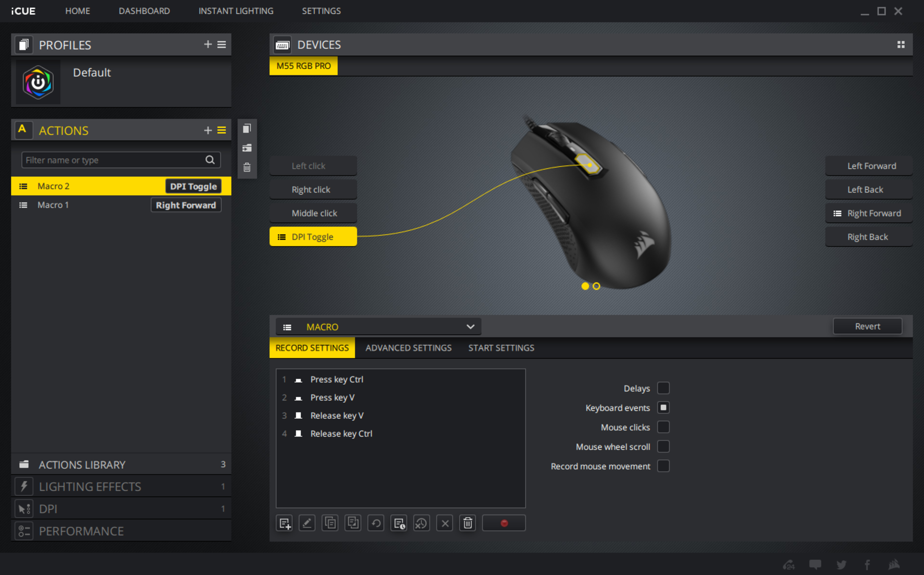The image size is (924, 575).
Task: Open the Profiles hamburger menu icon
Action: (222, 45)
